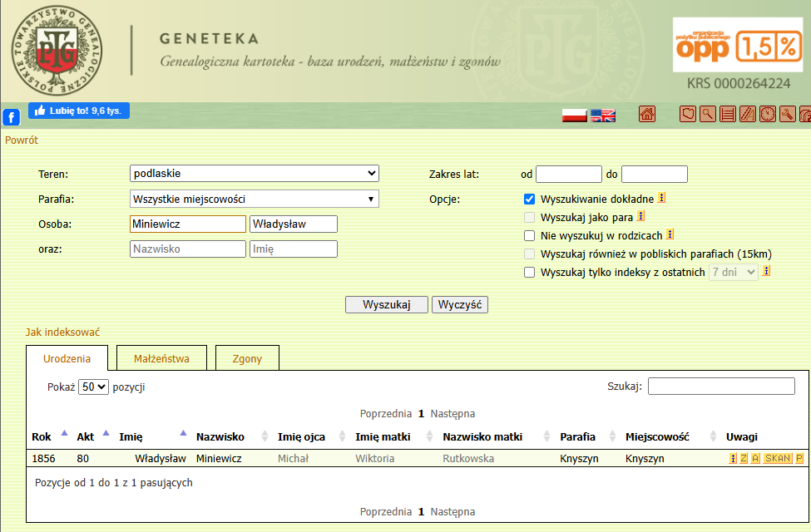Switch language with the Polish flag
The height and width of the screenshot is (532, 811).
pos(575,116)
